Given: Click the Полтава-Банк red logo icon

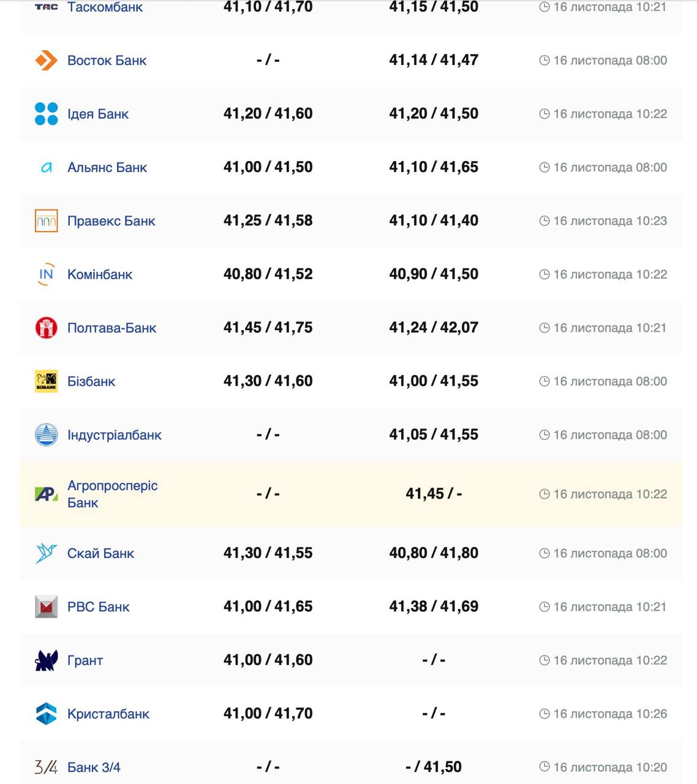Looking at the screenshot, I should (x=46, y=328).
